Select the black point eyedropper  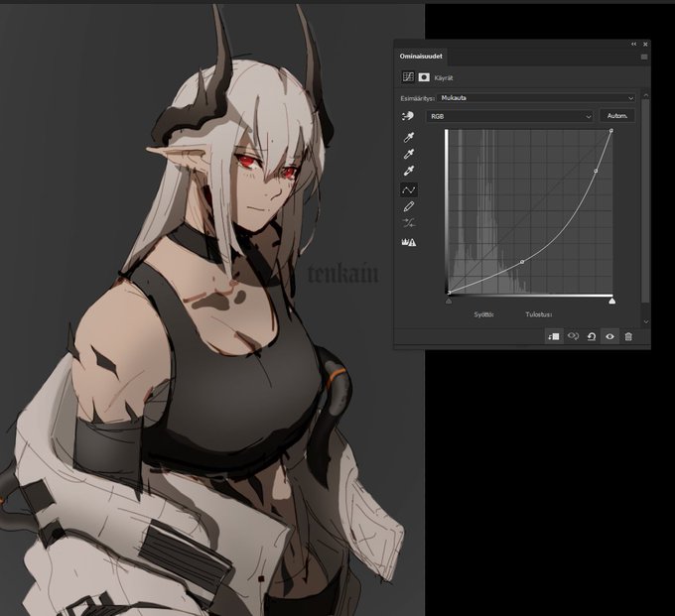(409, 137)
